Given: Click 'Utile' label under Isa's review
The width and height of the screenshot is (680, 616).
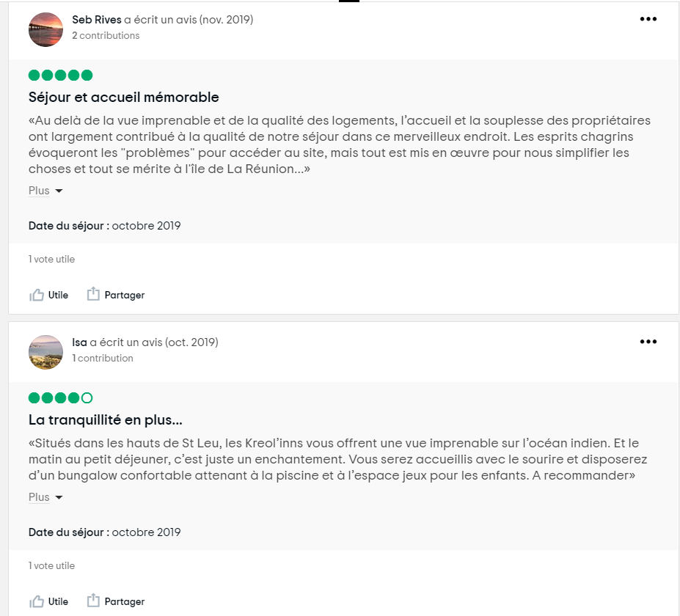Looking at the screenshot, I should coord(58,601).
